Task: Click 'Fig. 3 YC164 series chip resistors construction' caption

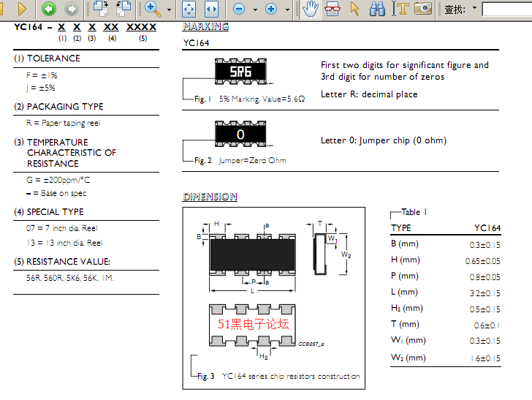Action: click(278, 376)
